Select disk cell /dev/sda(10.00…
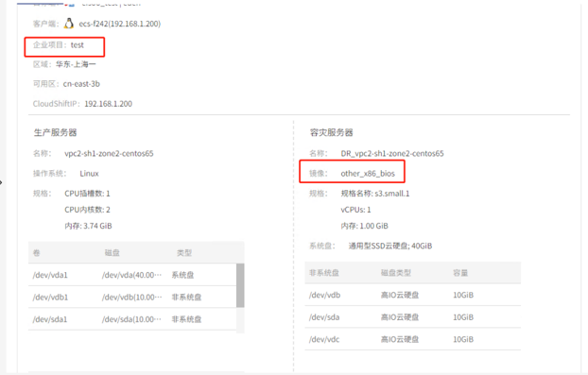The height and width of the screenshot is (375, 588). pyautogui.click(x=131, y=319)
